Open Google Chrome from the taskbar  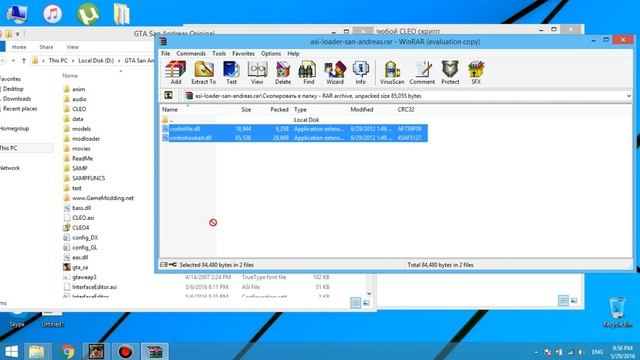[68, 351]
